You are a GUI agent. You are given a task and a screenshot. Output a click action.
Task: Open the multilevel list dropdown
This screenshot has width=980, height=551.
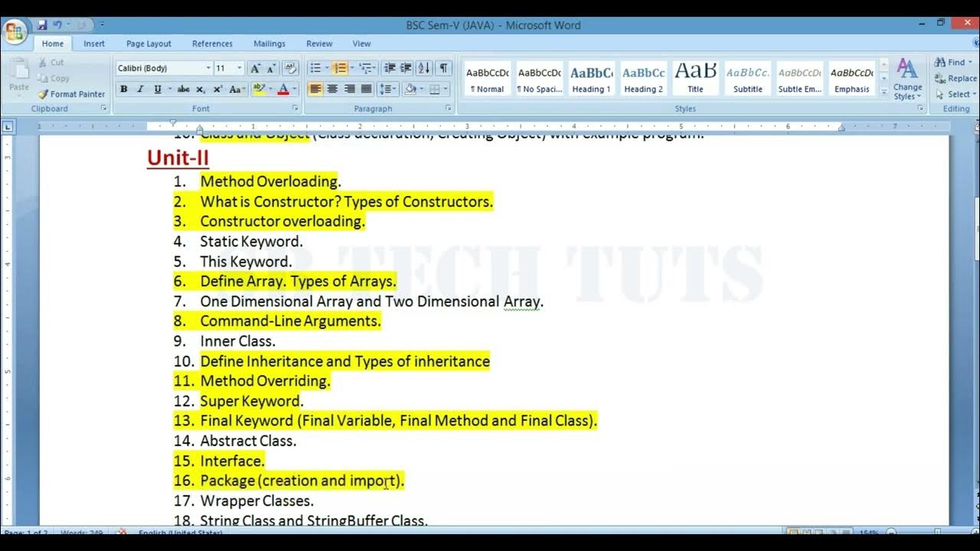(x=367, y=68)
